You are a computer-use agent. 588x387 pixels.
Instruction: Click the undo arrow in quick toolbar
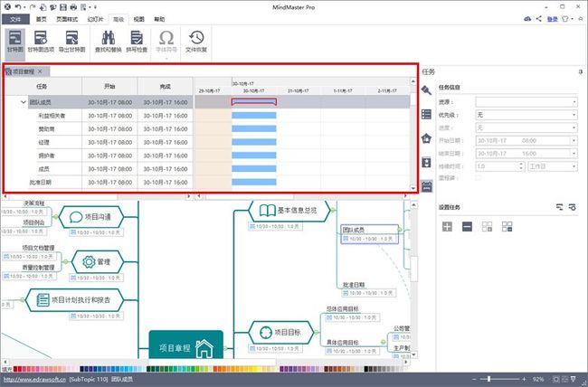[x=17, y=7]
